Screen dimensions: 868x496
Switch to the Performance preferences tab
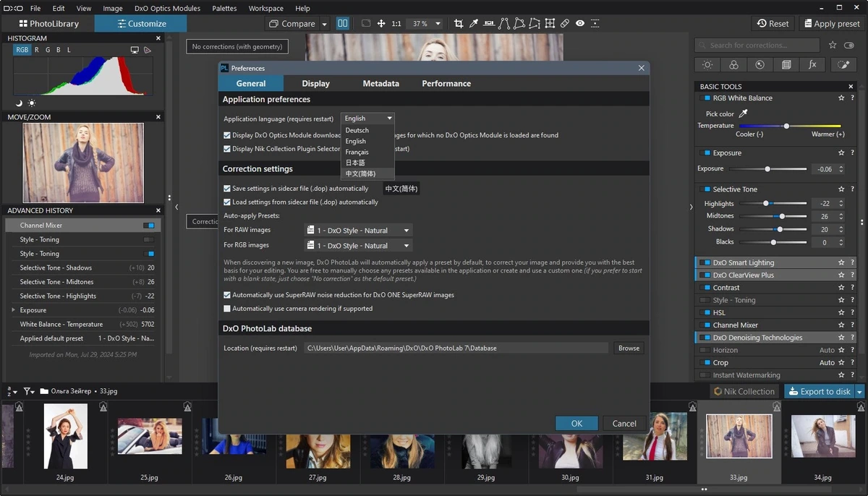tap(446, 84)
